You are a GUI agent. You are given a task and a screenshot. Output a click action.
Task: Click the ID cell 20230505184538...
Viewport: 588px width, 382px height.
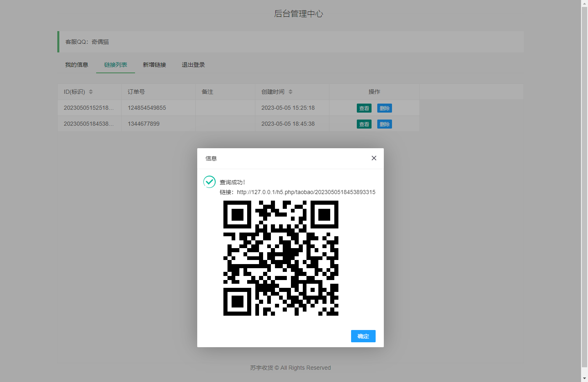click(89, 124)
